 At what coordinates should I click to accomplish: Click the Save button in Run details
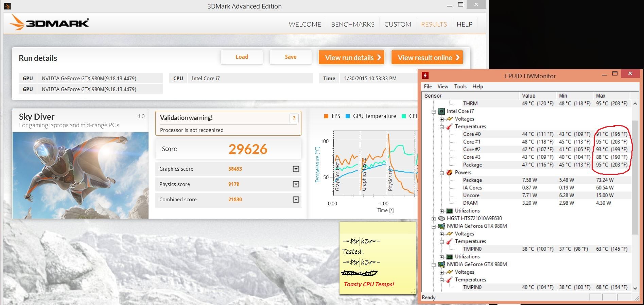pos(291,57)
